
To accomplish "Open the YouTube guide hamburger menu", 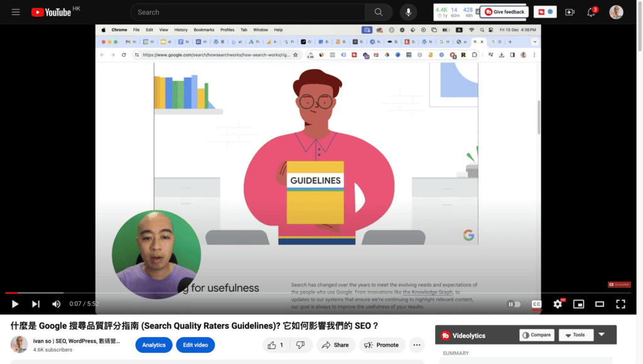I will point(16,13).
